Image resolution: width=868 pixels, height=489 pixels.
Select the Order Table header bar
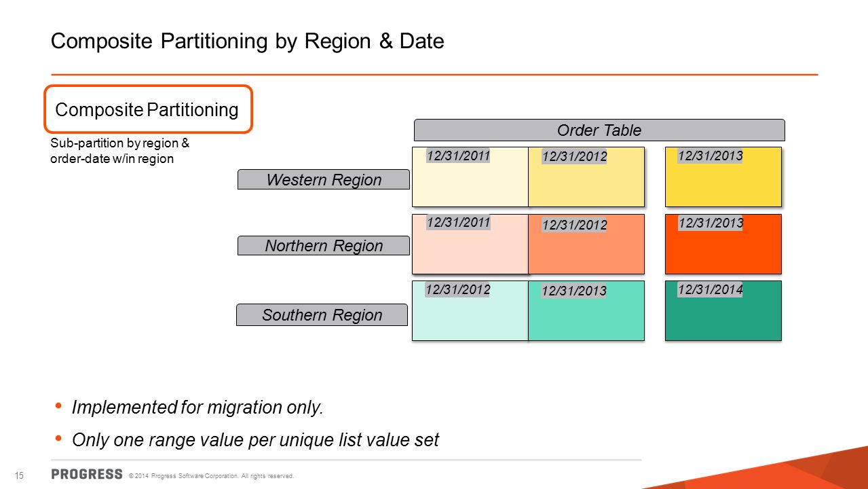pos(599,130)
